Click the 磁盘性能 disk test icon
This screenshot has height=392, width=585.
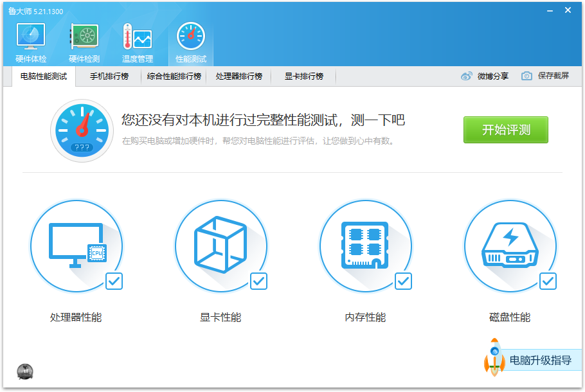[x=510, y=244]
